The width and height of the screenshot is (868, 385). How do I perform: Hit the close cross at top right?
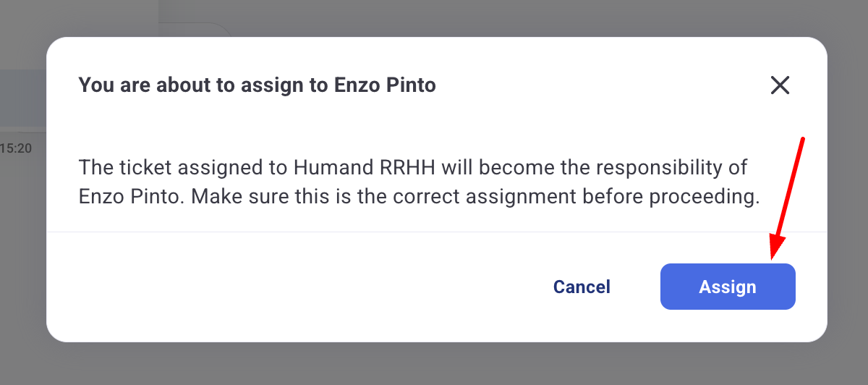(780, 85)
